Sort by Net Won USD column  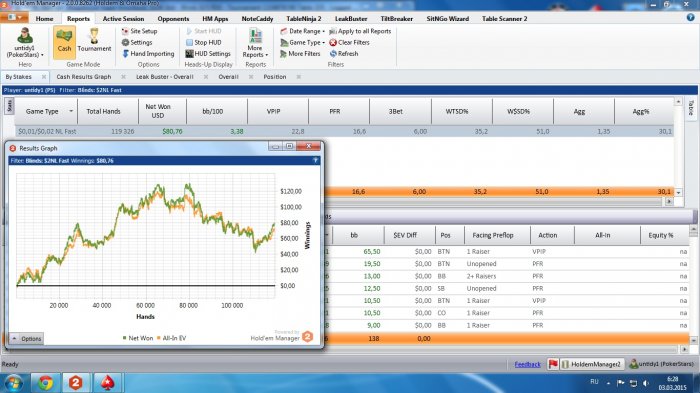(158, 111)
